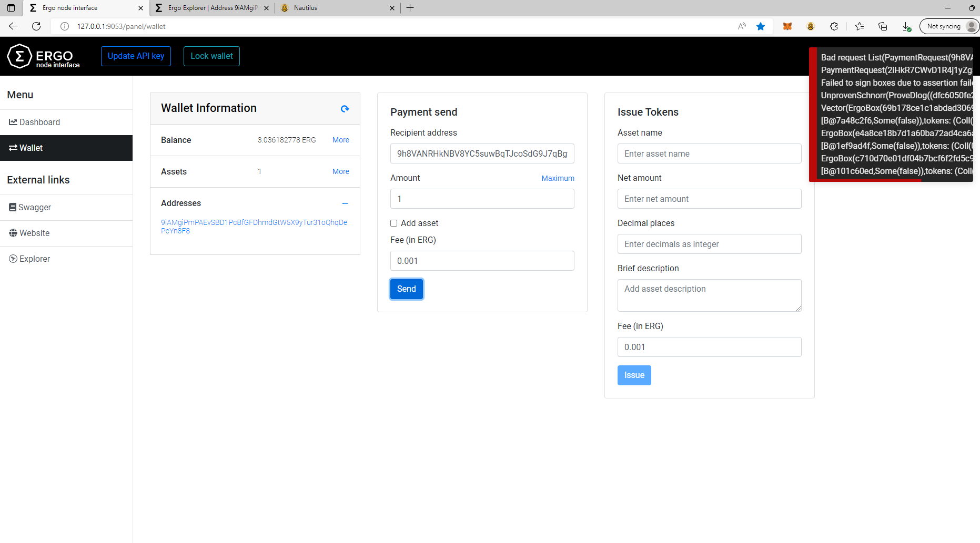Enable the Add asset checkbox

[393, 223]
